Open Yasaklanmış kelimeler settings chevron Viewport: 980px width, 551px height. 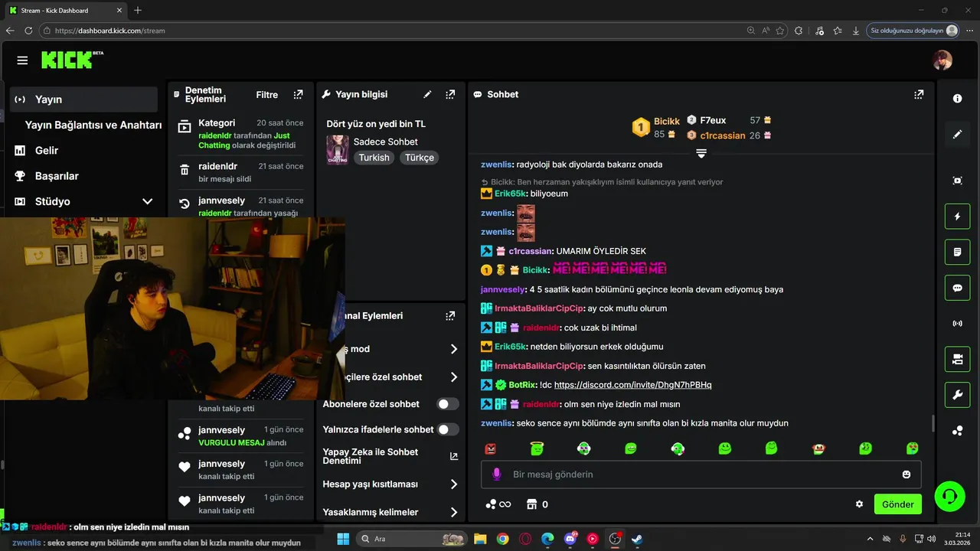click(x=453, y=512)
